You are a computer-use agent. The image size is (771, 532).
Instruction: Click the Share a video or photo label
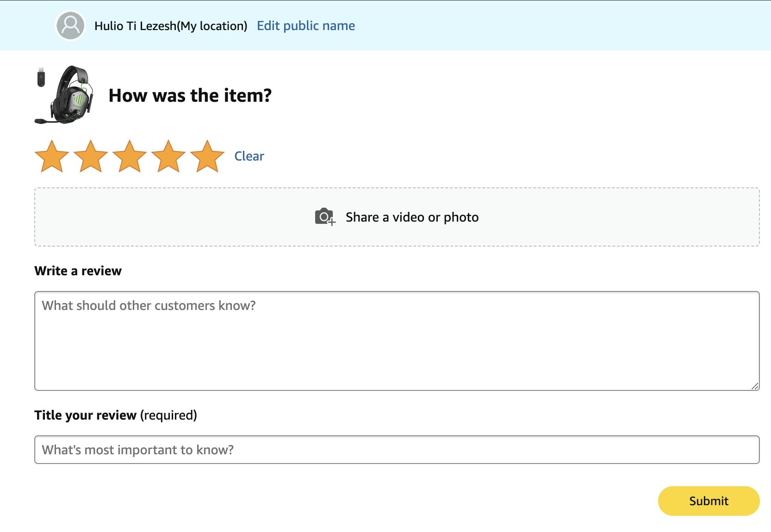(x=412, y=217)
